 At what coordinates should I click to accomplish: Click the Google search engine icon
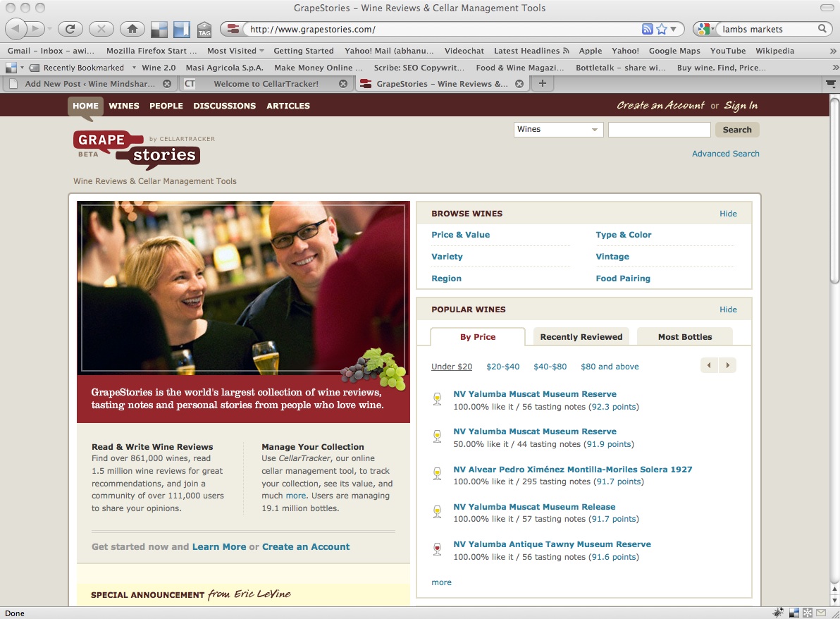(704, 29)
